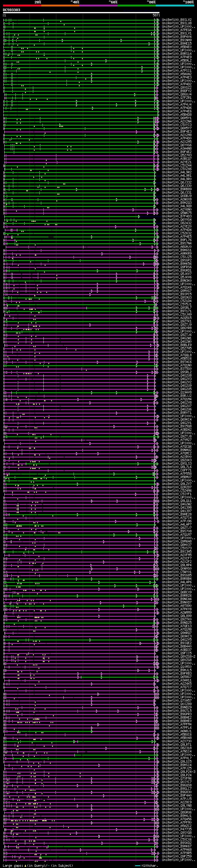The height and width of the screenshot is (868, 197).
Task: Select the UniRef100_A5B4E0 label
Action: coord(177,47)
